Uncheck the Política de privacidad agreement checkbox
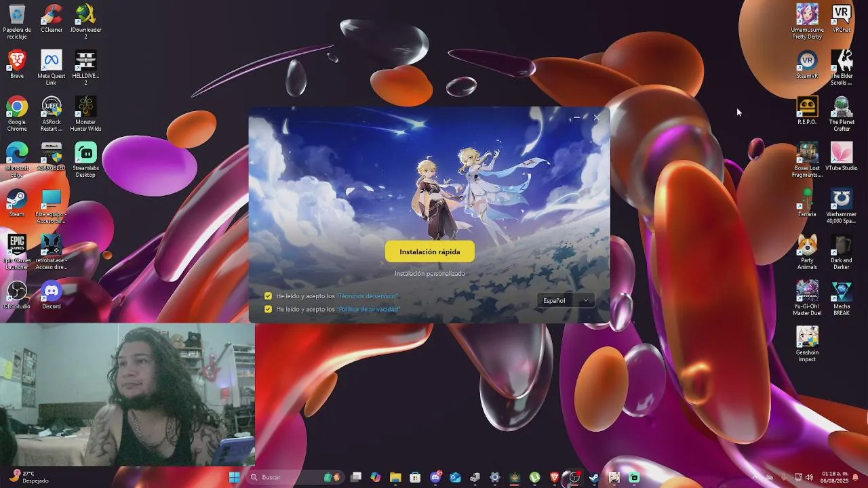 coord(268,309)
